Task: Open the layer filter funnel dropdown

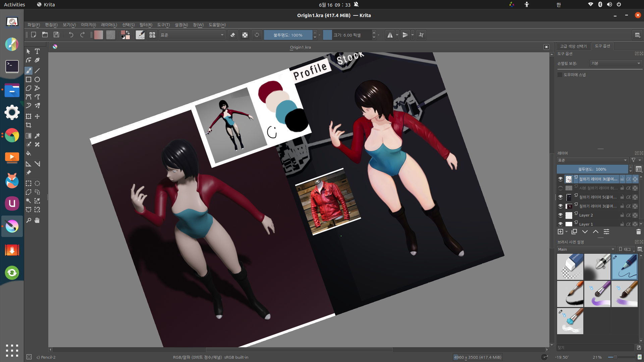Action: (x=636, y=160)
